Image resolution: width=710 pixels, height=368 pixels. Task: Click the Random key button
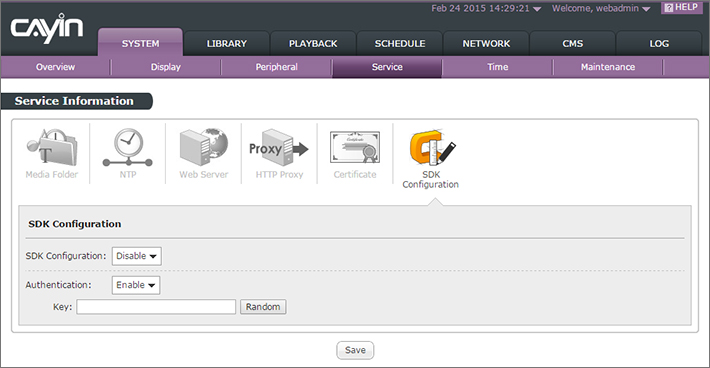[x=263, y=307]
